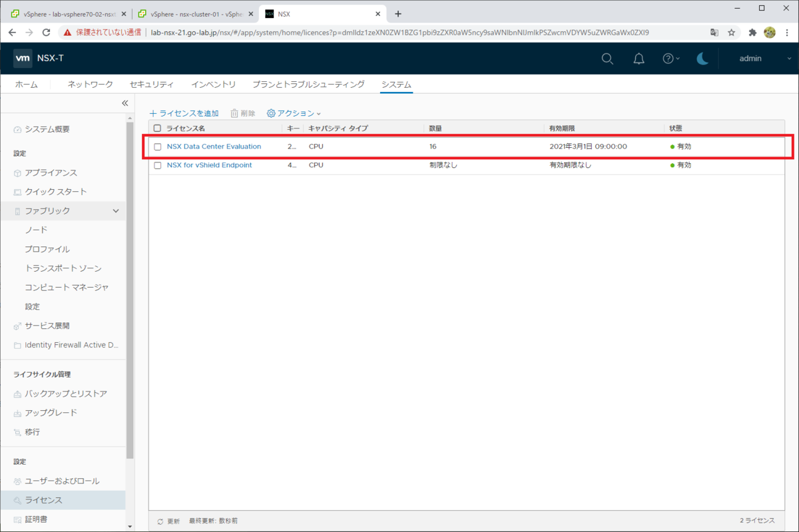799x532 pixels.
Task: Switch to vSphere lab-vsphere70-02 tab
Action: click(69, 13)
